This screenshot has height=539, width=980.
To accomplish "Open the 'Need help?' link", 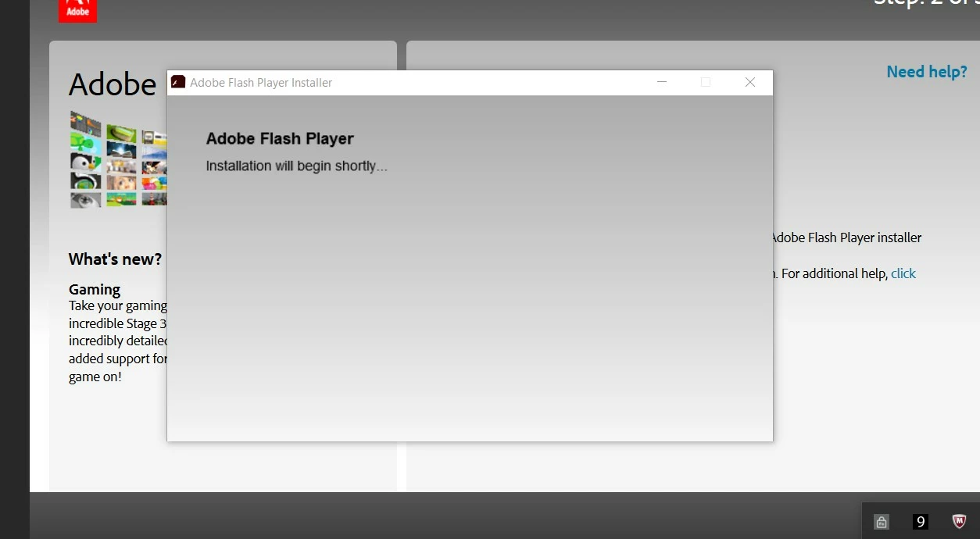I will click(927, 72).
